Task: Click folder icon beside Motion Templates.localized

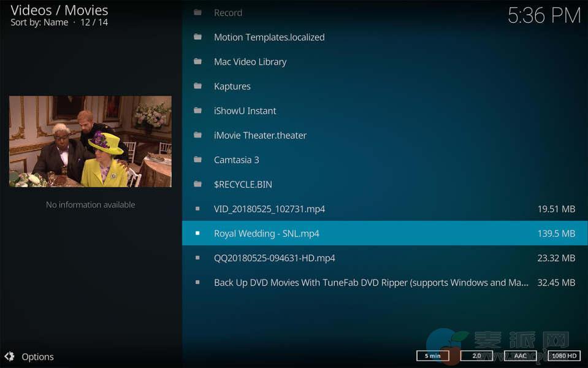Action: [197, 37]
